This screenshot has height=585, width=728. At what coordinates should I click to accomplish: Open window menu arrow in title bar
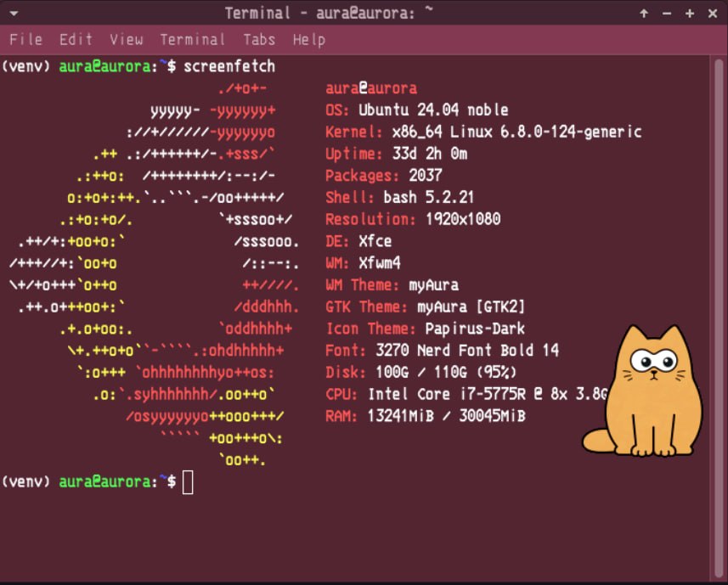pyautogui.click(x=14, y=14)
